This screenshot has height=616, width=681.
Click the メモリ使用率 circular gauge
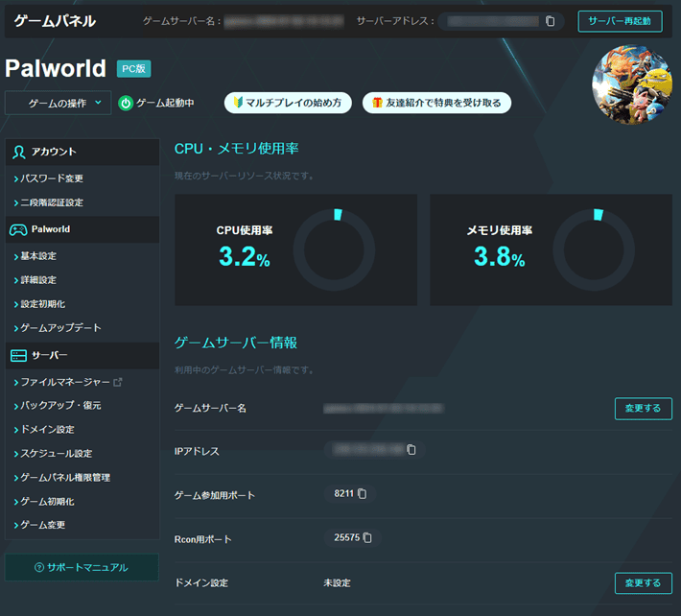coord(594,249)
